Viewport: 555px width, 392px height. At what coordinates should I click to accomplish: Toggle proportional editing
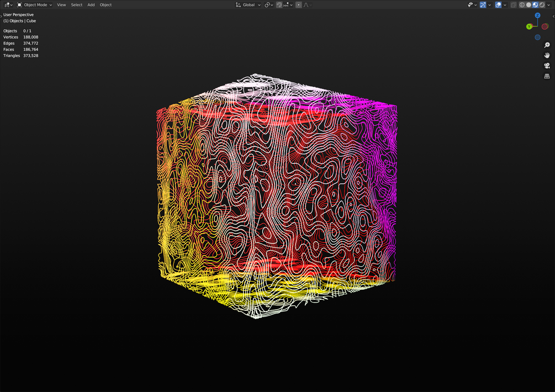point(299,5)
